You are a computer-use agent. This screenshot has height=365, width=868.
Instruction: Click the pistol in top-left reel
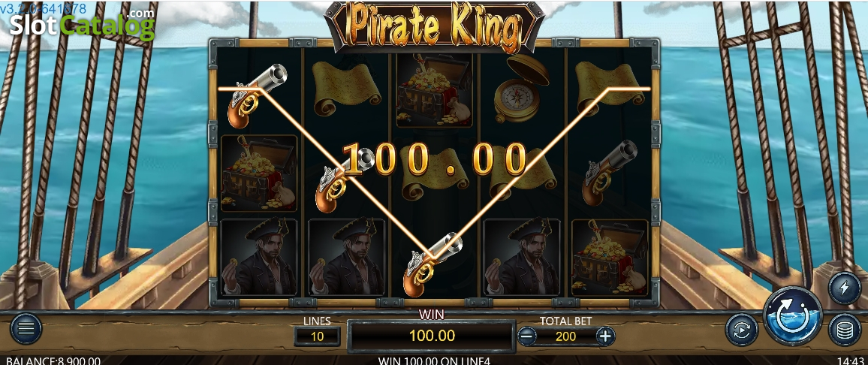(258, 95)
